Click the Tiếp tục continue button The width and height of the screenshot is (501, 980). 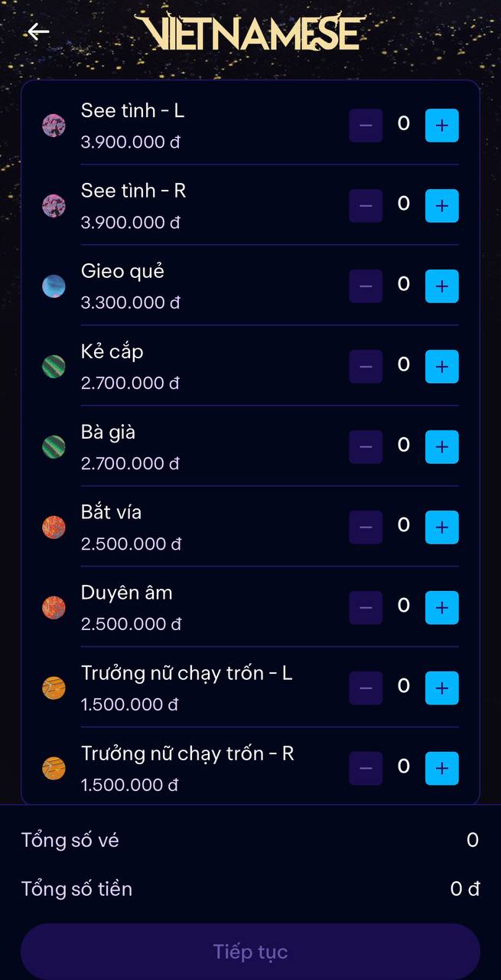(x=250, y=952)
